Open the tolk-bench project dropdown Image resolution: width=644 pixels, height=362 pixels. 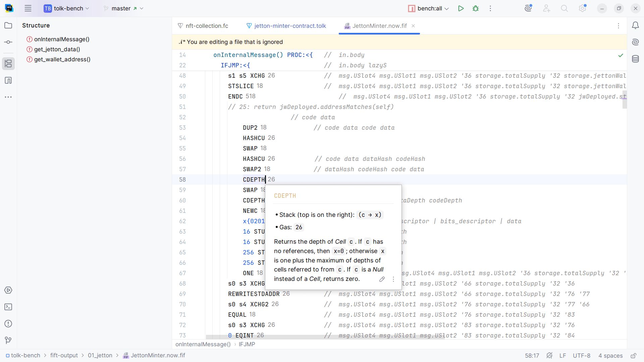(x=66, y=8)
